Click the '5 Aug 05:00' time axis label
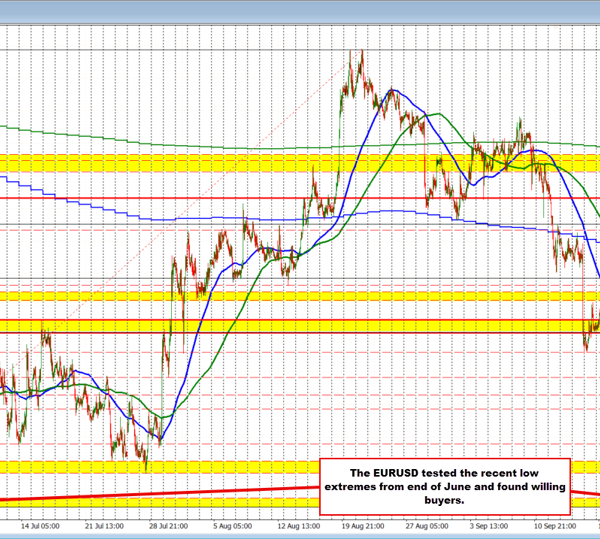Screen dimensions: 600x539 click(x=233, y=526)
